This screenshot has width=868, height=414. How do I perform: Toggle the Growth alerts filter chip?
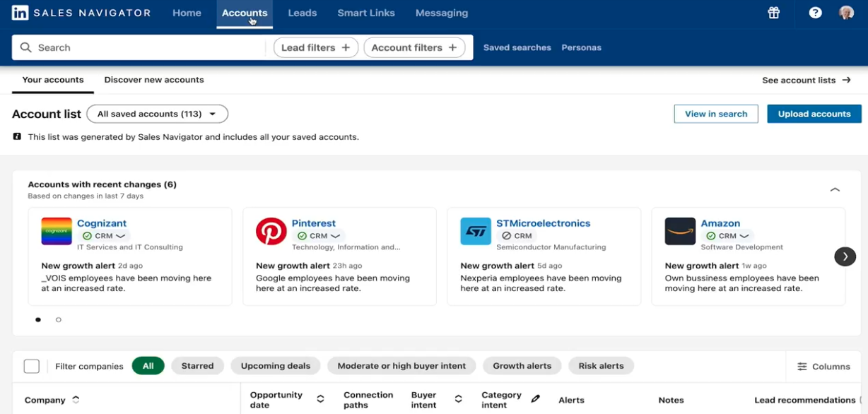(x=522, y=366)
